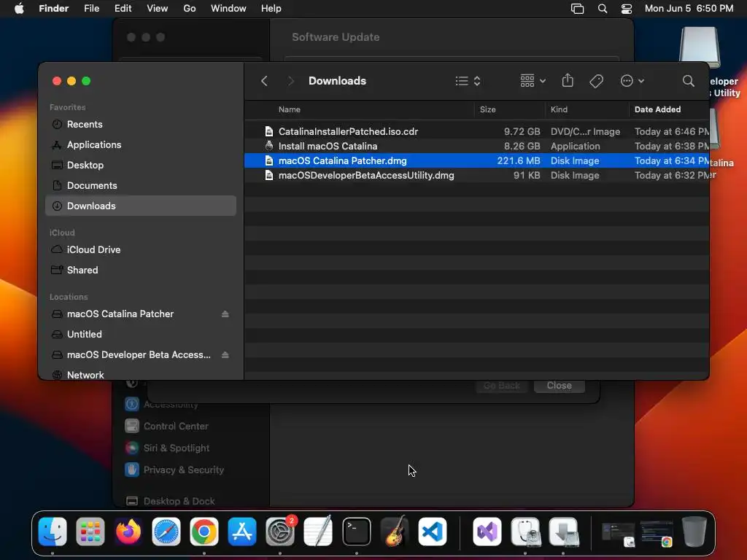Select Desktop in Finder sidebar

point(141,166)
